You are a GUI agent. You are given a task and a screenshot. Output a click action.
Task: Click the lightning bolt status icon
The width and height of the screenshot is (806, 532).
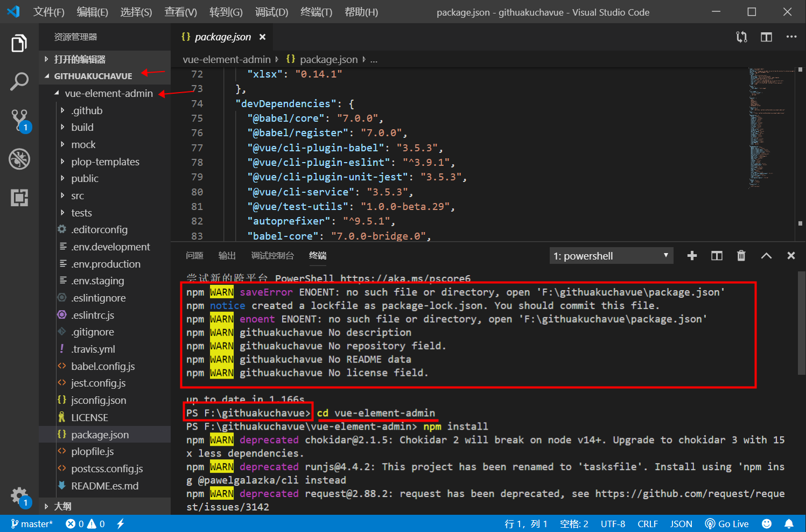[121, 524]
